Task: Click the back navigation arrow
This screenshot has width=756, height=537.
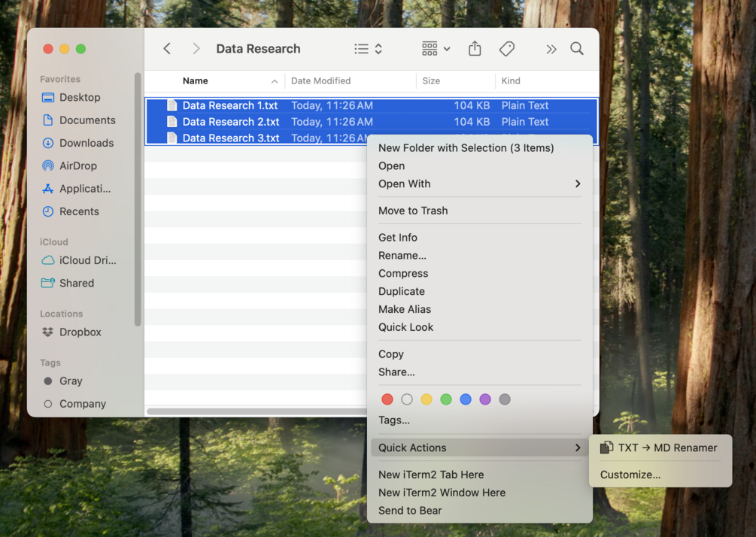Action: 166,48
